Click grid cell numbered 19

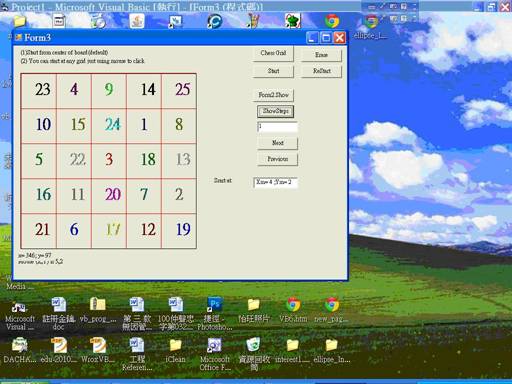point(179,231)
